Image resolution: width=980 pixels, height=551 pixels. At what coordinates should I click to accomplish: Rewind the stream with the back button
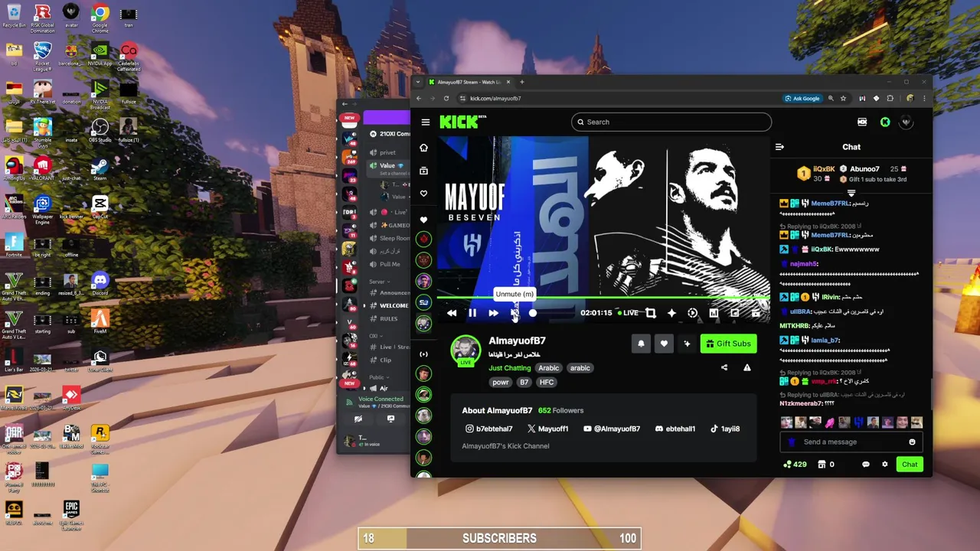[452, 313]
